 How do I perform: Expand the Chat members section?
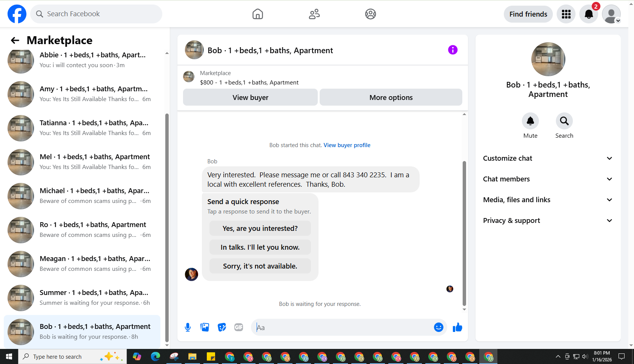pyautogui.click(x=548, y=179)
